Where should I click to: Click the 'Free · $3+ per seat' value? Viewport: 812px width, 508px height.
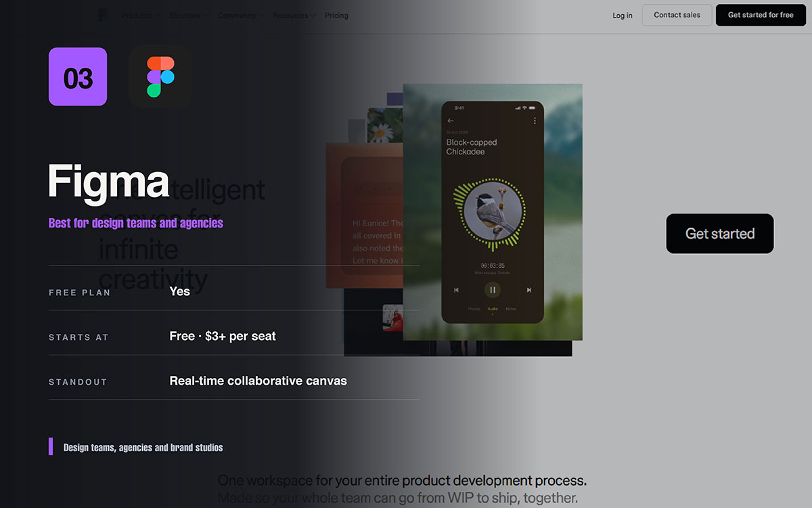(223, 336)
